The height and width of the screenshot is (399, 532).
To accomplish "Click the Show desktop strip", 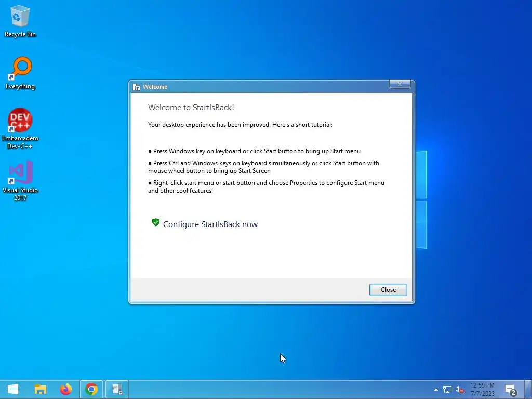I will (x=528, y=390).
